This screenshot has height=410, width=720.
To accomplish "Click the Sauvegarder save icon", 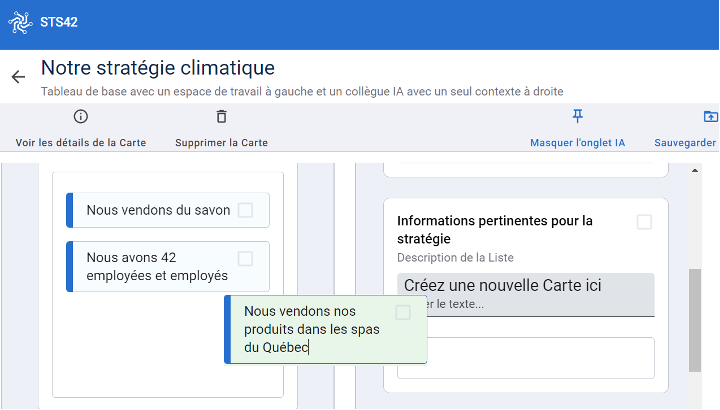I will (x=710, y=117).
